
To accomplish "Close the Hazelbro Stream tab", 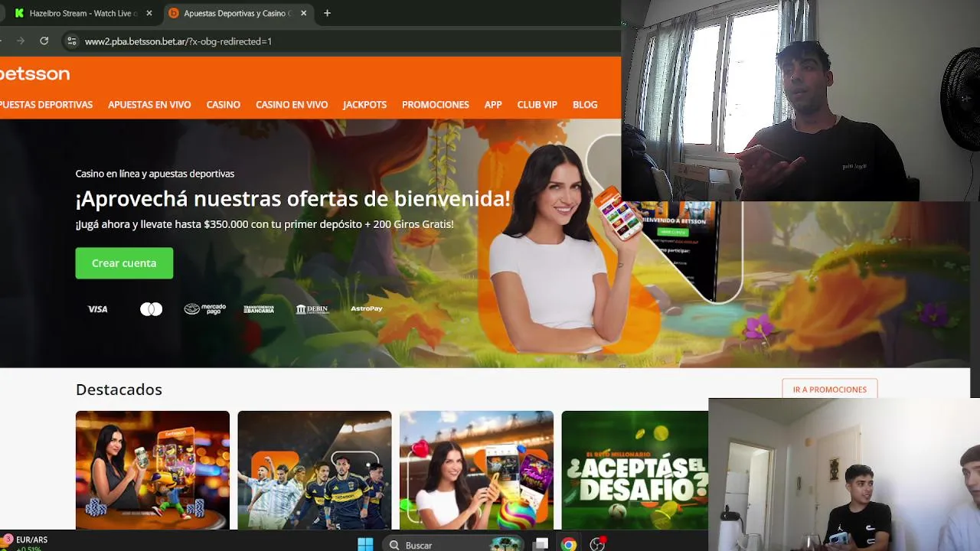I will 149,13.
